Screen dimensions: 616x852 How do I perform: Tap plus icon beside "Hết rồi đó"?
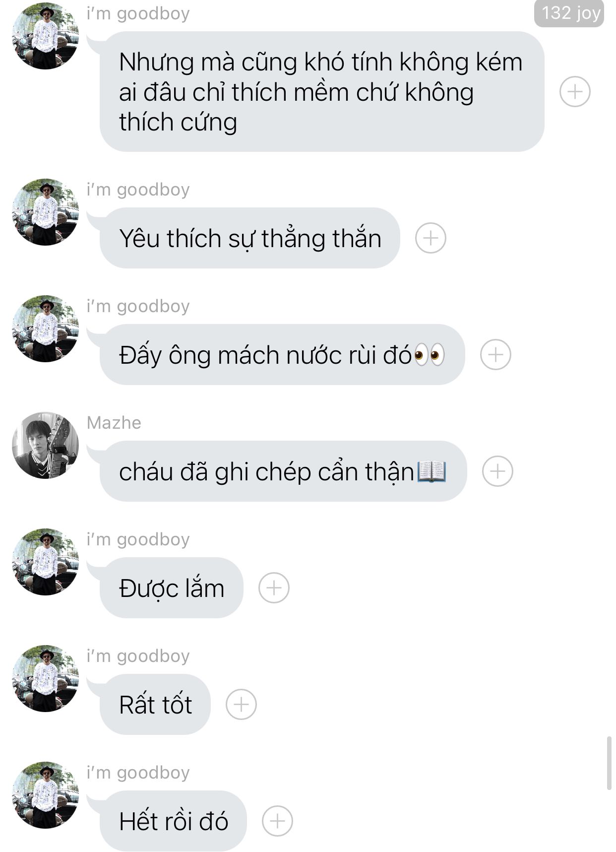coord(277,821)
